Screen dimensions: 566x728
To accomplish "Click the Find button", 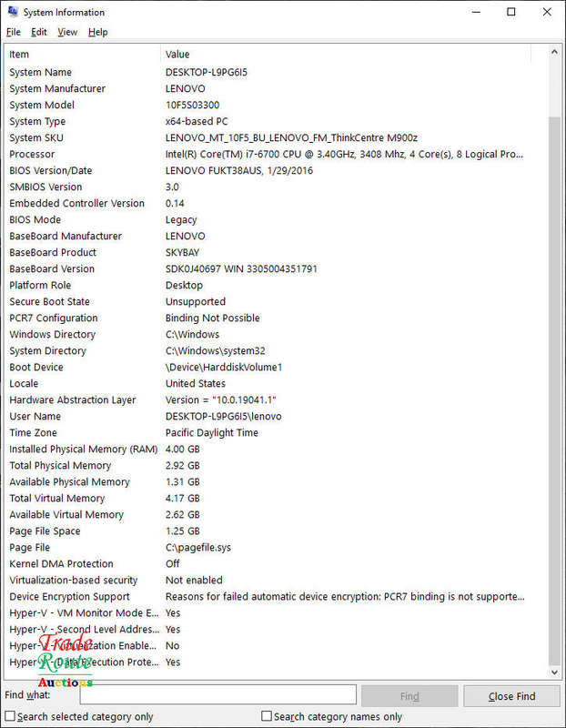I will pos(409,696).
